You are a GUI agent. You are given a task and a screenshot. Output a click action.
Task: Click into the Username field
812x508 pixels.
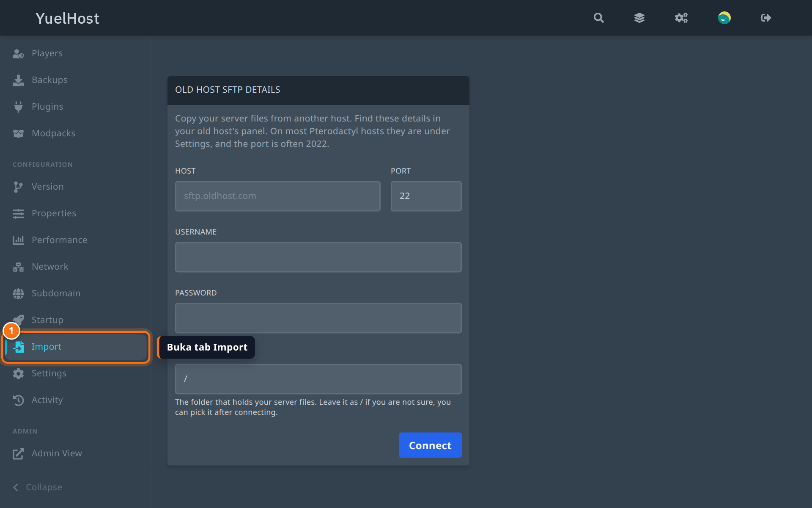click(x=318, y=257)
